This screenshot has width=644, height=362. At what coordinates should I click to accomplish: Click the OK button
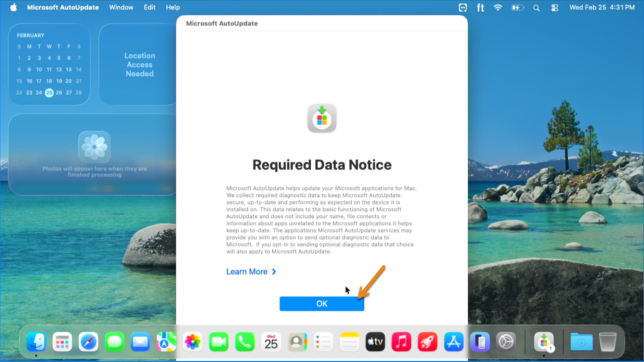coord(322,304)
